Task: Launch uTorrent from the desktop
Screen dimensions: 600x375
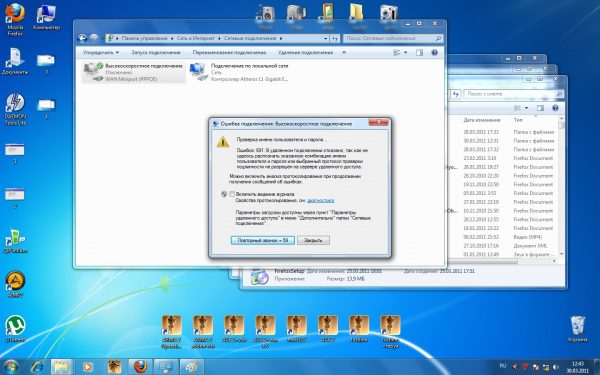Action: point(15,328)
